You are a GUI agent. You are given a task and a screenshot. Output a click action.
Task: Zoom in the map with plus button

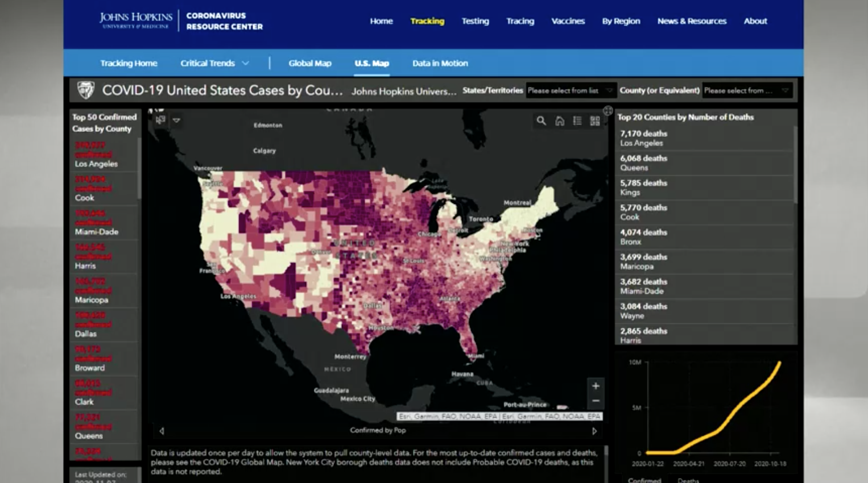596,386
